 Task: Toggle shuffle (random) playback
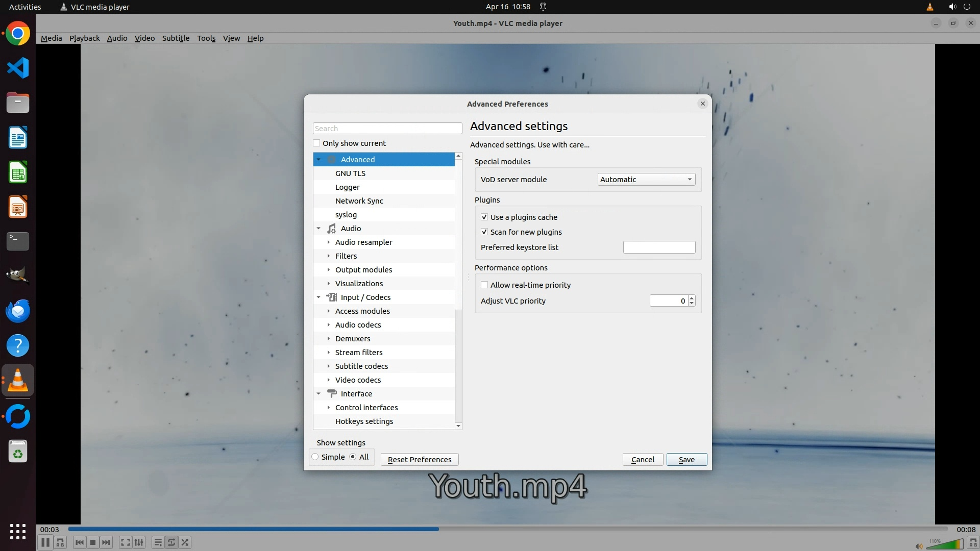click(x=185, y=542)
